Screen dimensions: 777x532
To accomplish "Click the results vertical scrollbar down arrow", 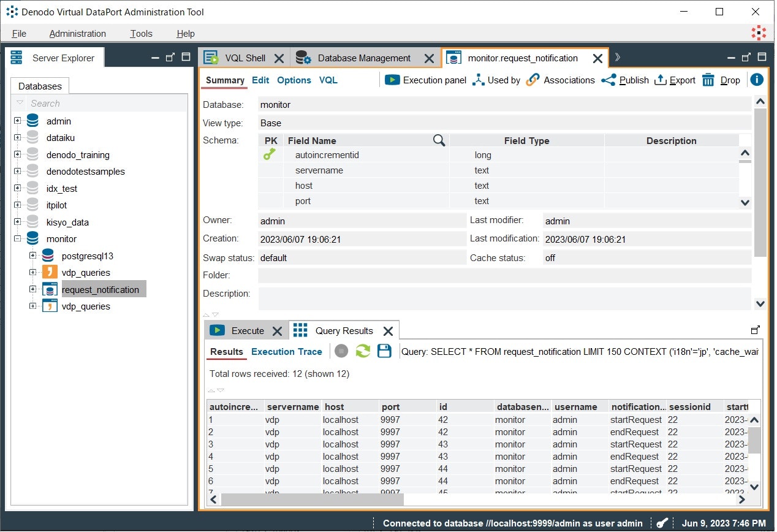I will [754, 487].
